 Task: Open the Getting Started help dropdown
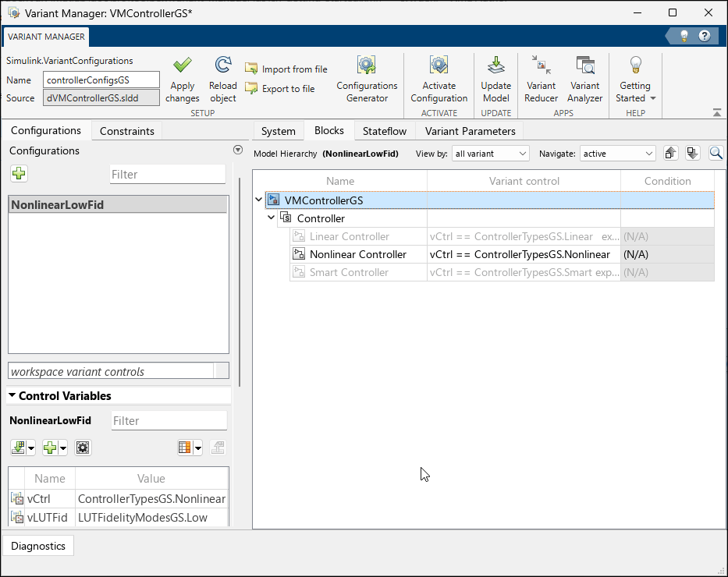635,80
